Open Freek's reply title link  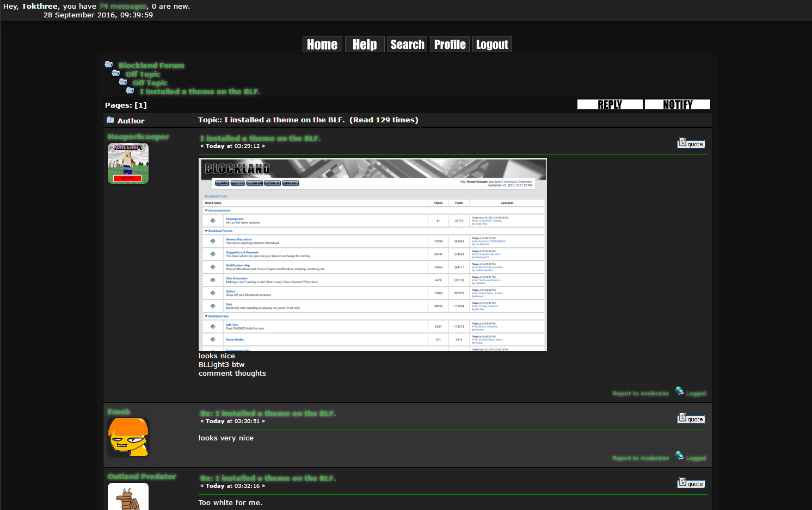pyautogui.click(x=268, y=413)
